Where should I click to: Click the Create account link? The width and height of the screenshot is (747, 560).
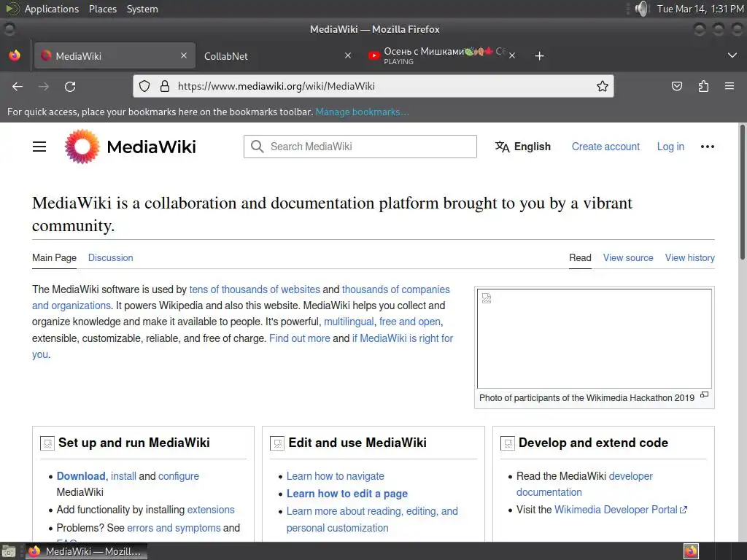pos(605,147)
